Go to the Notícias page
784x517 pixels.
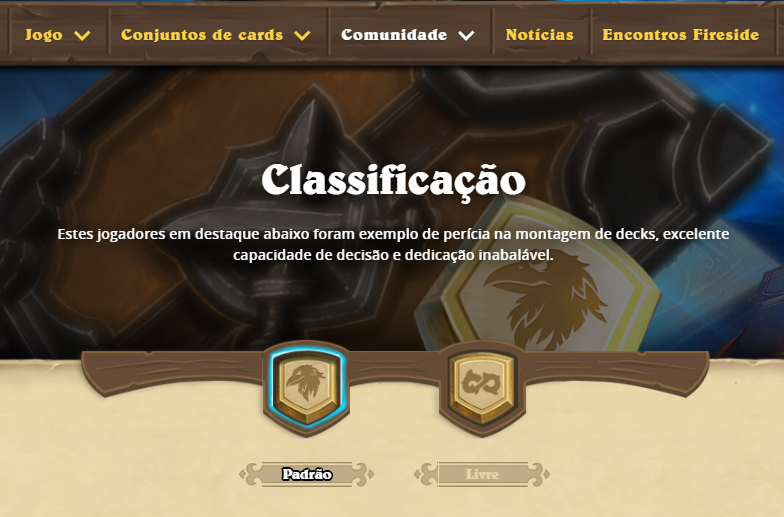(540, 34)
